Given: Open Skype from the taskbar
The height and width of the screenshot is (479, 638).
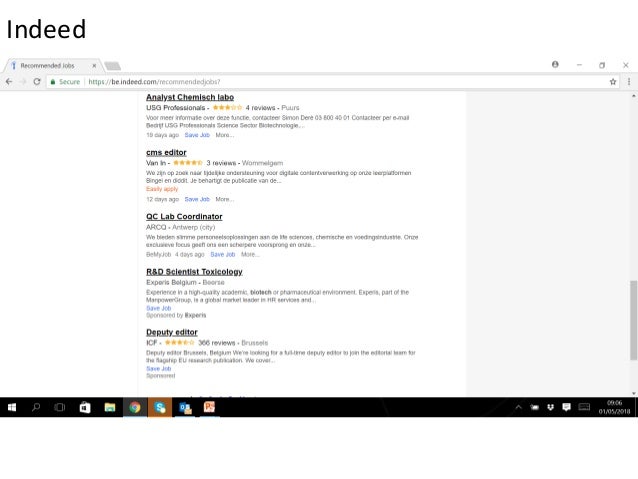Looking at the screenshot, I should click(x=160, y=407).
